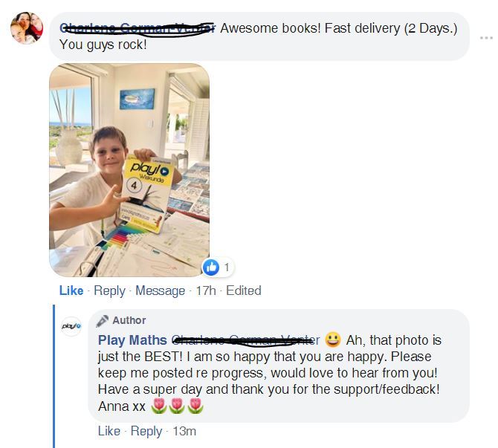Click the blue thumbs-up reaction icon
The height and width of the screenshot is (448, 498).
211,267
